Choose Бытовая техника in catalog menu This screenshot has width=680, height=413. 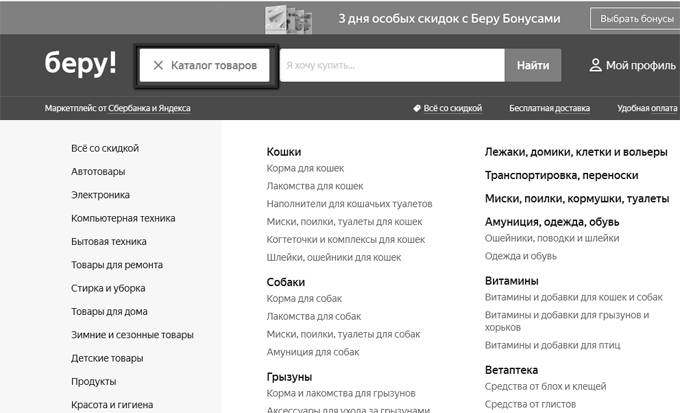tap(109, 241)
